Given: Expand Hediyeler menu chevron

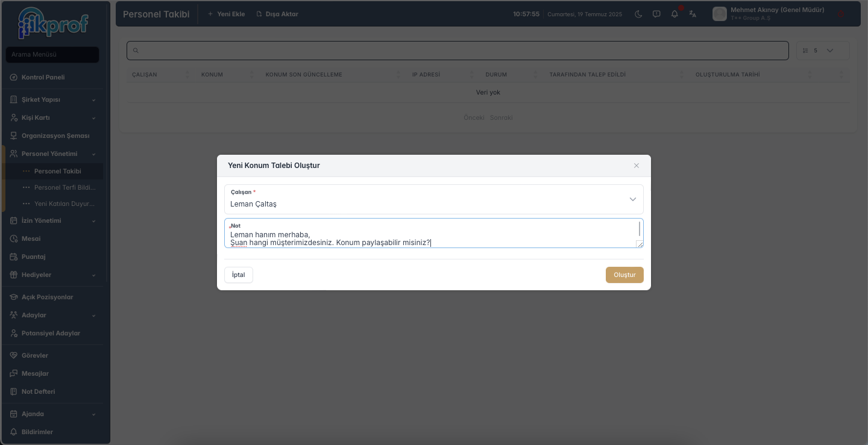Looking at the screenshot, I should 93,275.
